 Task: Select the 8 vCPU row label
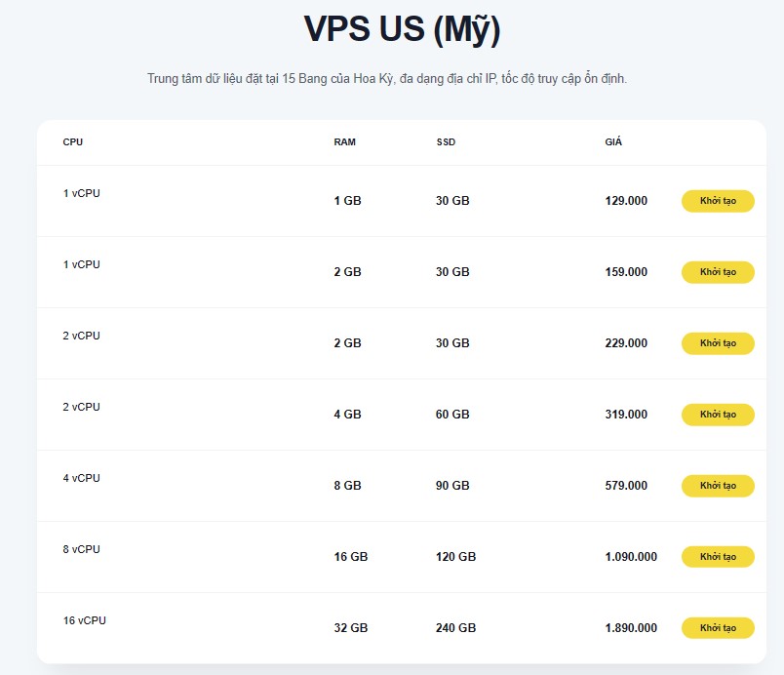(82, 549)
